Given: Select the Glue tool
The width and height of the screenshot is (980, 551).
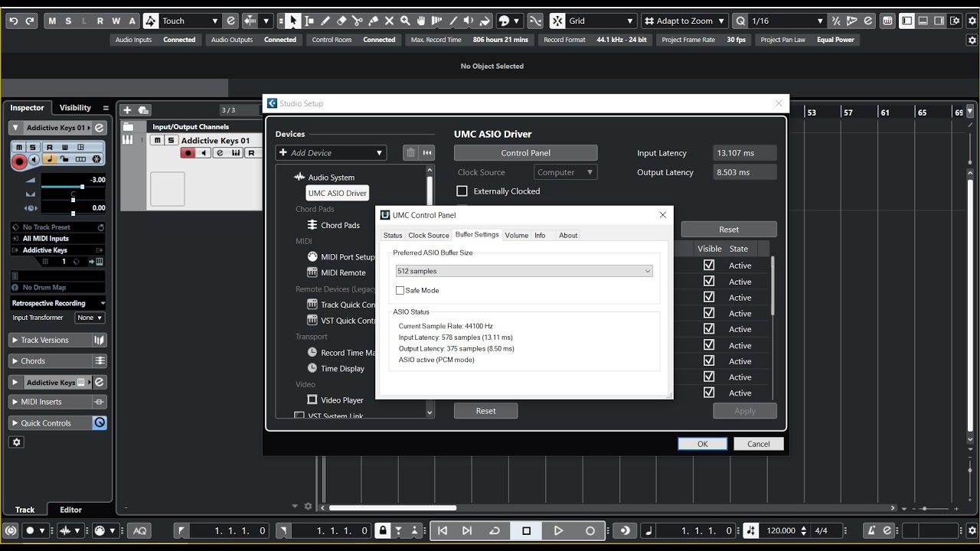Looking at the screenshot, I should [374, 21].
